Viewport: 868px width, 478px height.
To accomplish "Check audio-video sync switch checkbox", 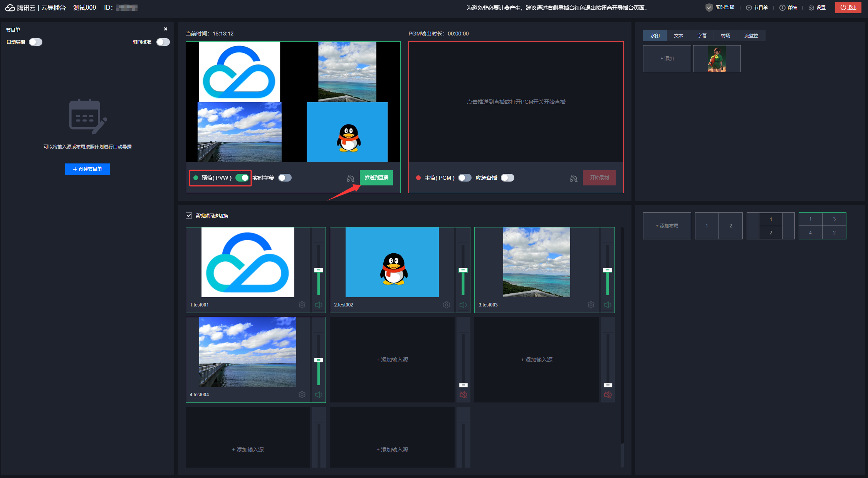I will 189,215.
